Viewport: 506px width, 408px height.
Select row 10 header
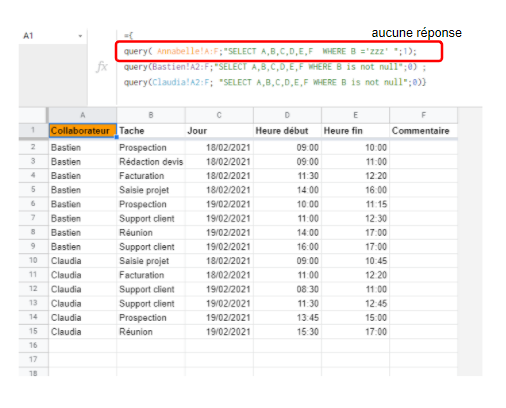33,260
